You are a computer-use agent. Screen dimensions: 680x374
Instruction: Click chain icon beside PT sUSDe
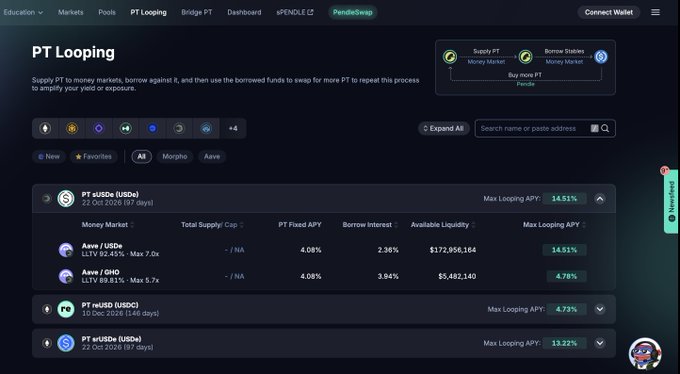pyautogui.click(x=46, y=199)
